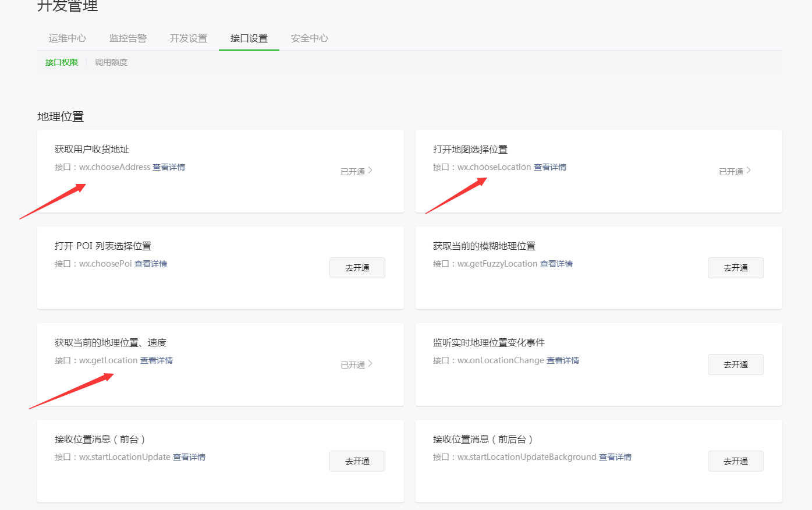The width and height of the screenshot is (812, 510).
Task: View details for wx.startLocationUpdateBackground
Action: [616, 457]
